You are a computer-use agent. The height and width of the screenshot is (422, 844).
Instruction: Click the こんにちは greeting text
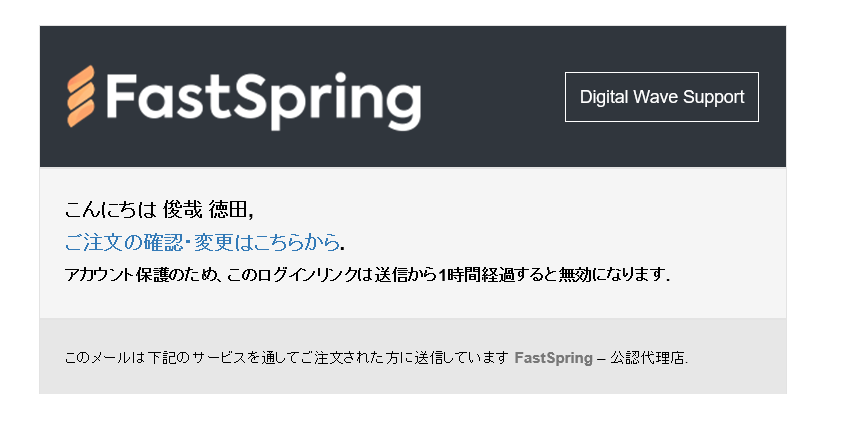tap(110, 210)
